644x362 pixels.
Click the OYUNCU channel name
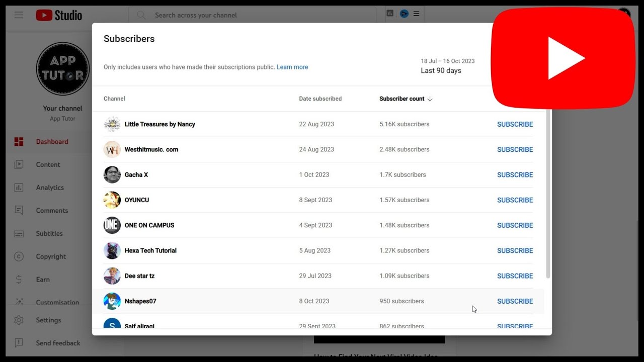click(137, 200)
